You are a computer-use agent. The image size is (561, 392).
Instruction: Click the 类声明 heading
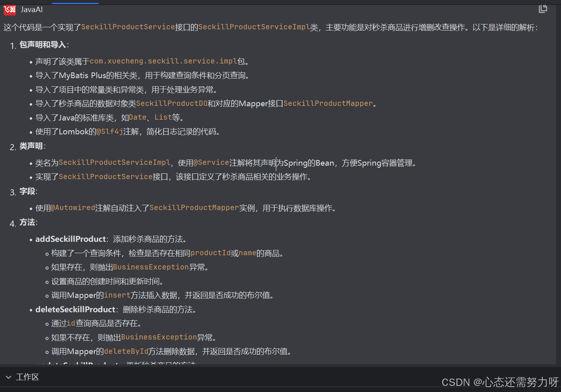click(31, 146)
